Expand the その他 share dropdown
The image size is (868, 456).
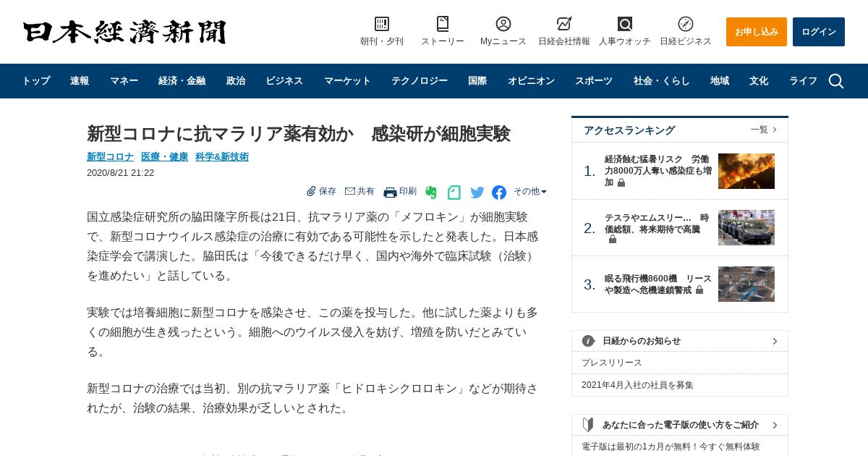(530, 192)
